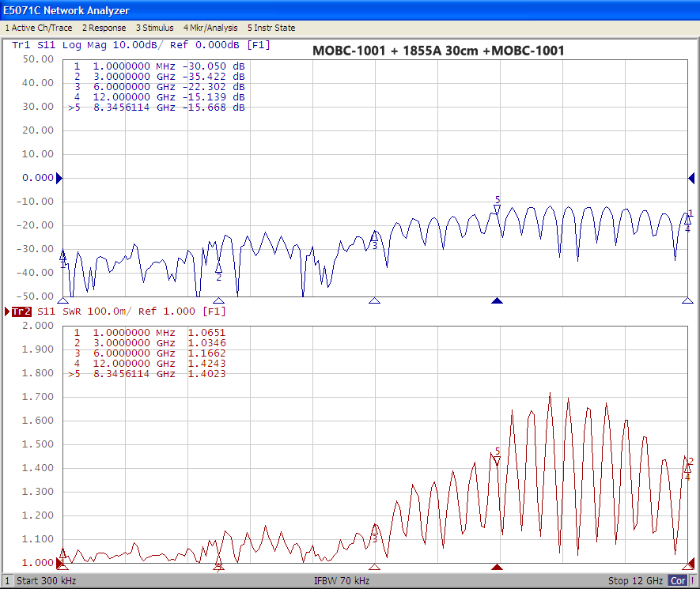Activate the highlighted Tr2 trace label

tap(21, 311)
